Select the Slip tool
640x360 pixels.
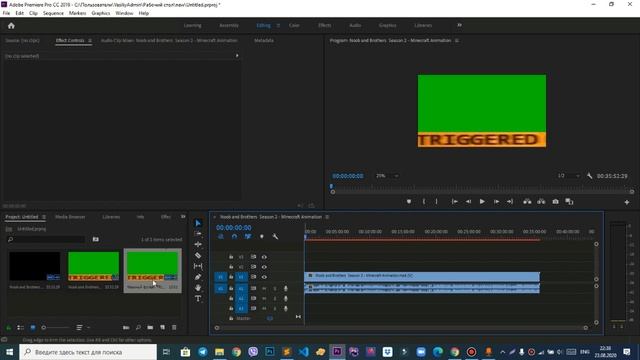click(x=198, y=266)
